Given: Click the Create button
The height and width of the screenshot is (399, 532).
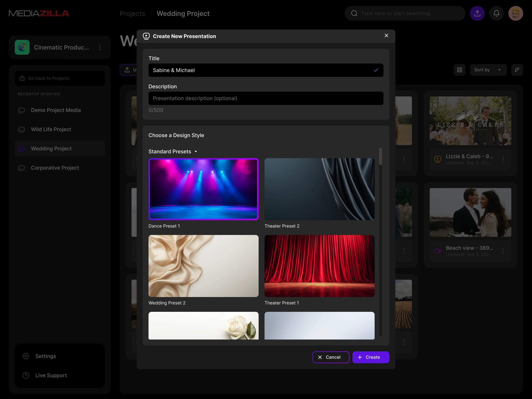Looking at the screenshot, I should [x=371, y=357].
